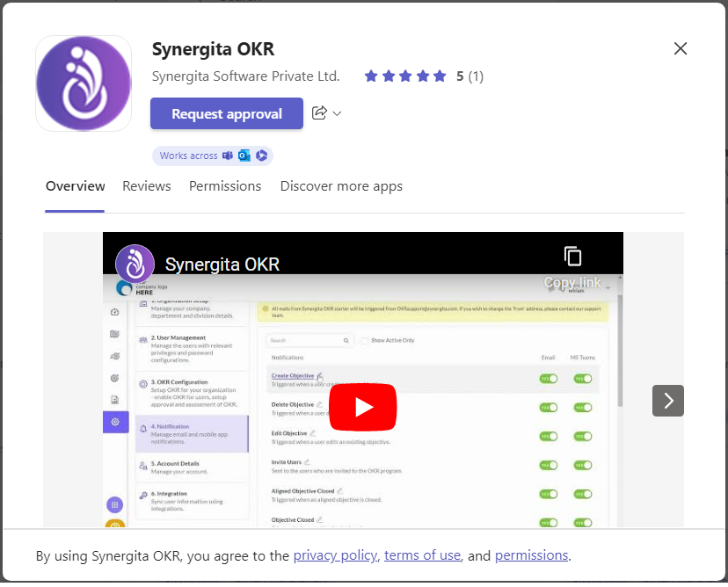
Task: Open the terms of use link
Action: 422,555
